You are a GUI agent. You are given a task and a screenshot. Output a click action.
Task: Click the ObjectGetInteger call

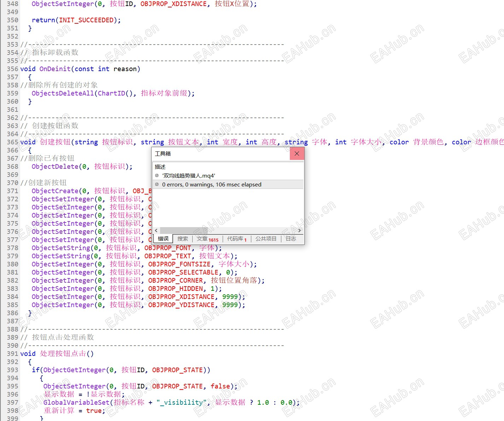75,370
